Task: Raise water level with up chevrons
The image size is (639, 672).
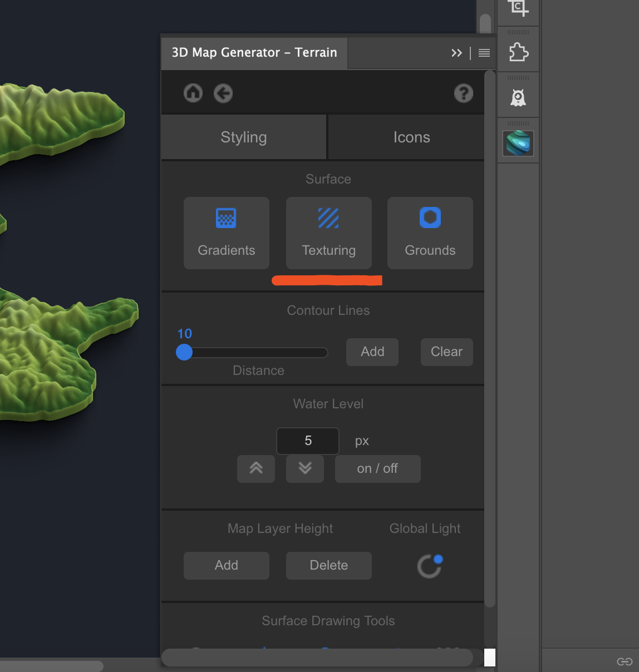Action: click(256, 468)
